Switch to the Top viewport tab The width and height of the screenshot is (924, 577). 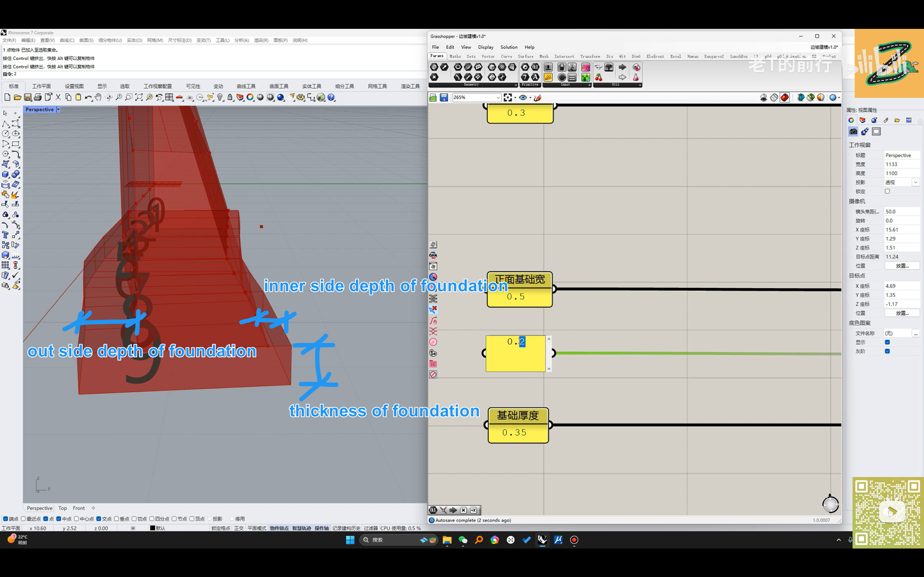tap(62, 508)
